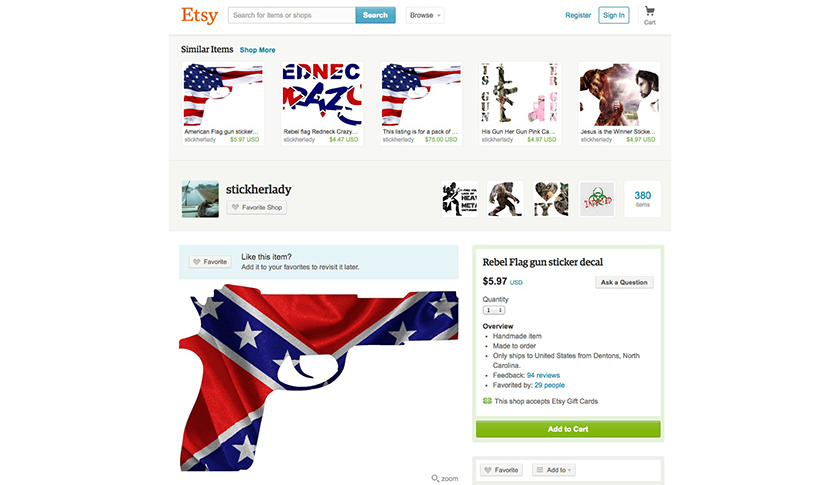
Task: Open the Bigfoot sticker shop thumbnail
Action: click(505, 199)
